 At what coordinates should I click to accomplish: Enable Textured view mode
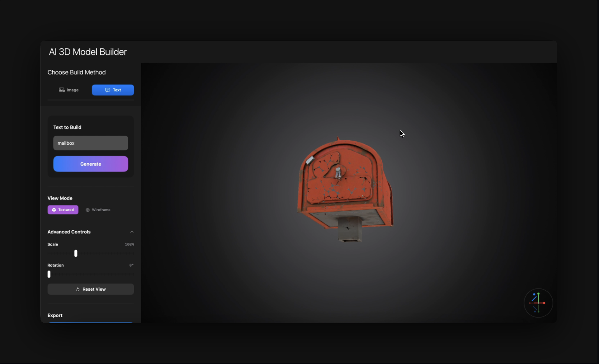(63, 210)
